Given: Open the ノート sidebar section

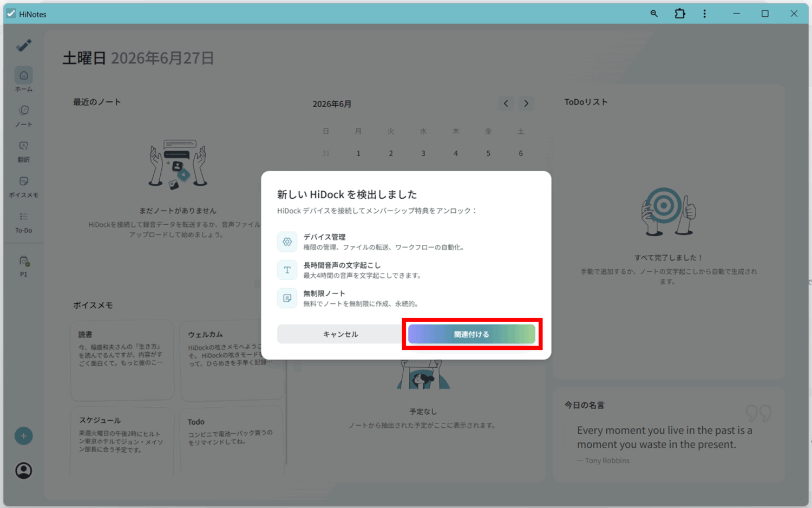Looking at the screenshot, I should pos(23,116).
